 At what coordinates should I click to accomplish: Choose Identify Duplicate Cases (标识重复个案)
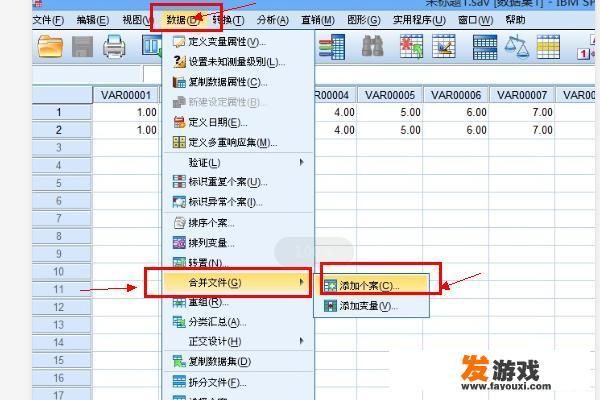pos(237,182)
